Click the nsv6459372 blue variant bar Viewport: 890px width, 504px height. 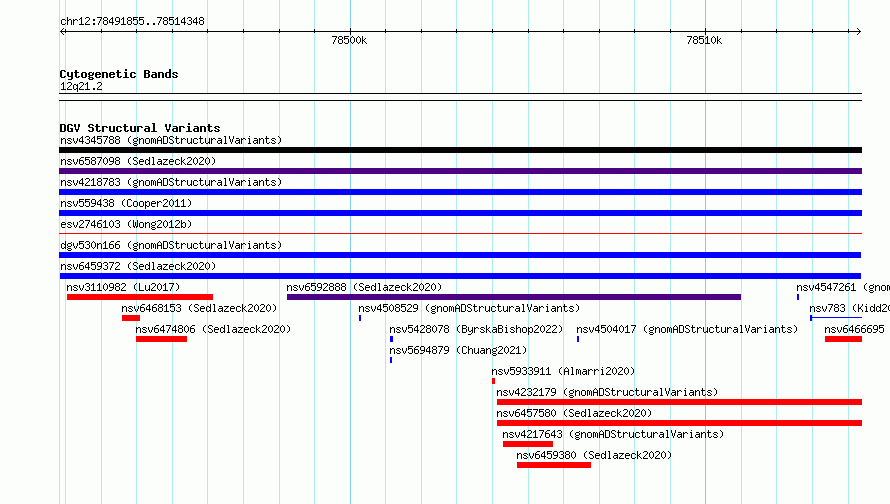pyautogui.click(x=460, y=276)
